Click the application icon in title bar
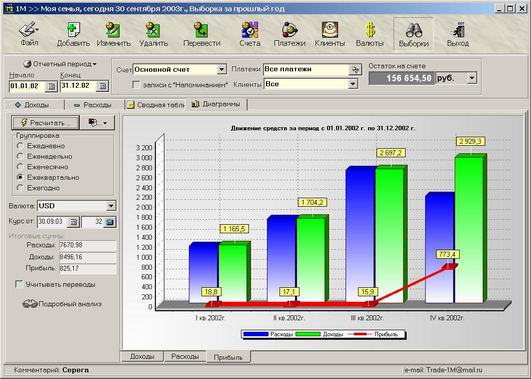 (x=9, y=8)
